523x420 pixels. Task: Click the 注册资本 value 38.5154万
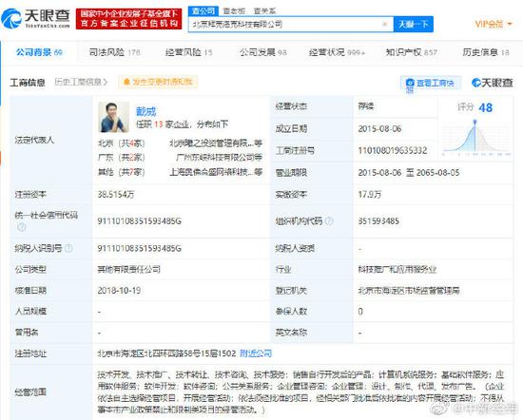(x=116, y=195)
